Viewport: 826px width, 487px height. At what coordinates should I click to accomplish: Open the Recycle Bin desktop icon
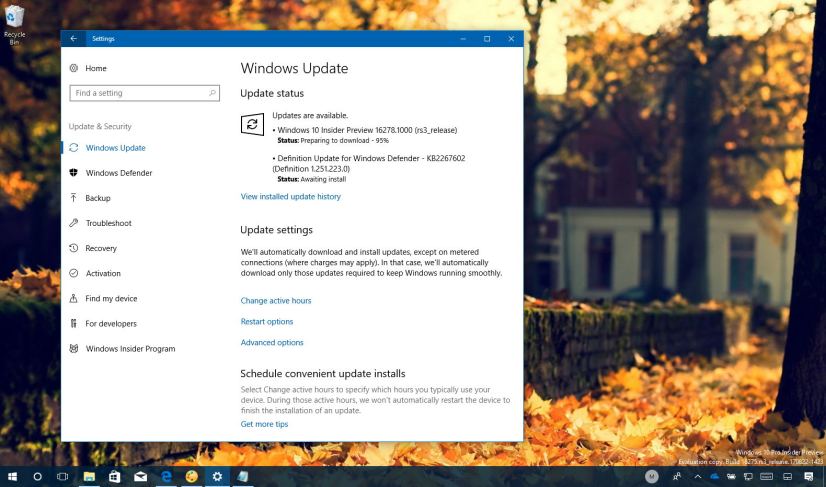(x=14, y=24)
